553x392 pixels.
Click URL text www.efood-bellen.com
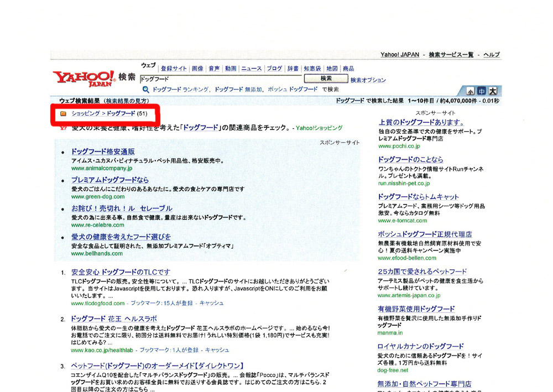pyautogui.click(x=407, y=258)
